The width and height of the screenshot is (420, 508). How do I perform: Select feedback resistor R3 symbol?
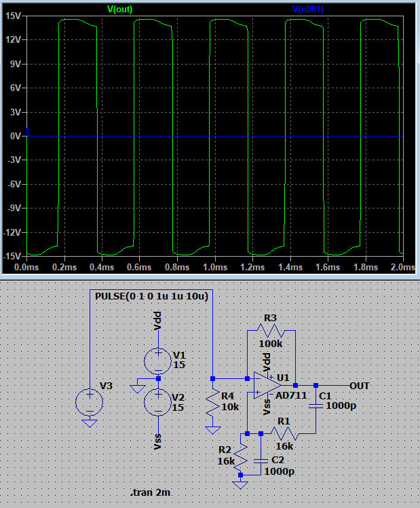coord(271,331)
